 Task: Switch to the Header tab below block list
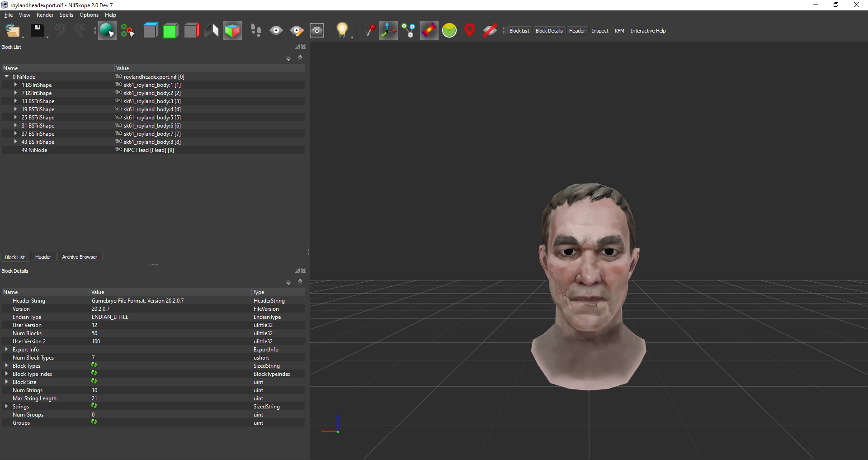[43, 257]
